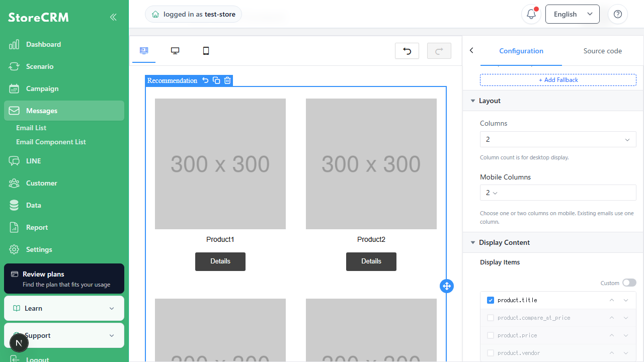Expand the Support menu
Image resolution: width=644 pixels, height=362 pixels.
(x=64, y=335)
